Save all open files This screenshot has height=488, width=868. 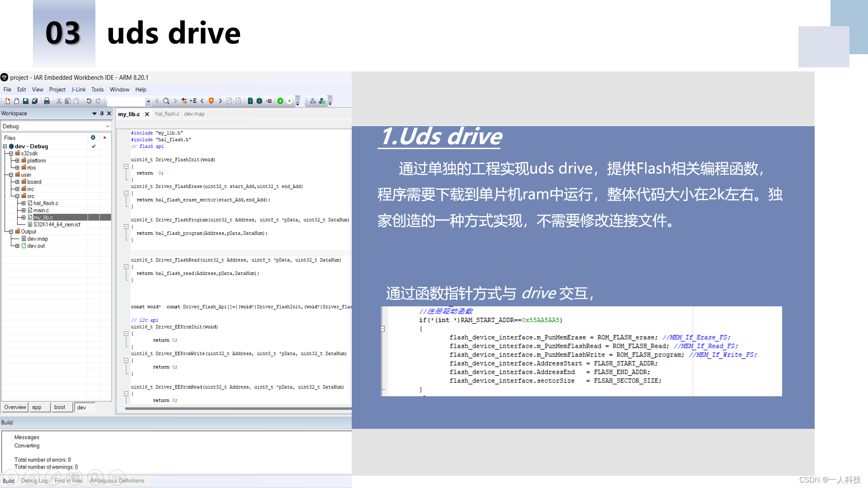(34, 101)
